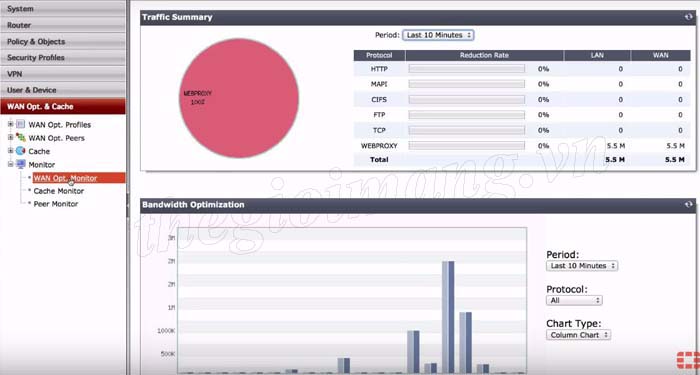Screen dimensions: 700x375
Task: Click the HTTP protocol row label
Action: point(379,69)
